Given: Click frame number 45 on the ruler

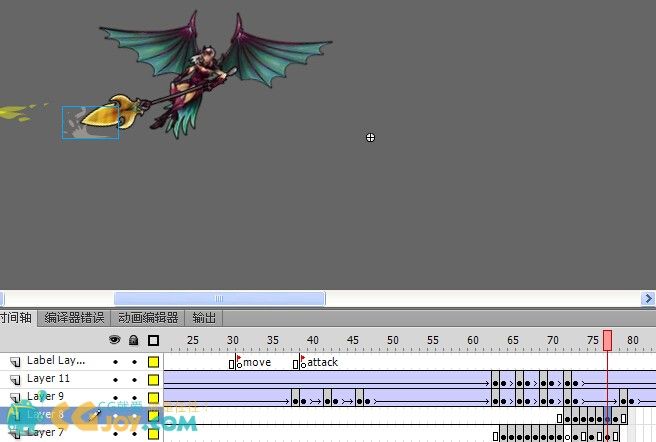Looking at the screenshot, I should 353,340.
